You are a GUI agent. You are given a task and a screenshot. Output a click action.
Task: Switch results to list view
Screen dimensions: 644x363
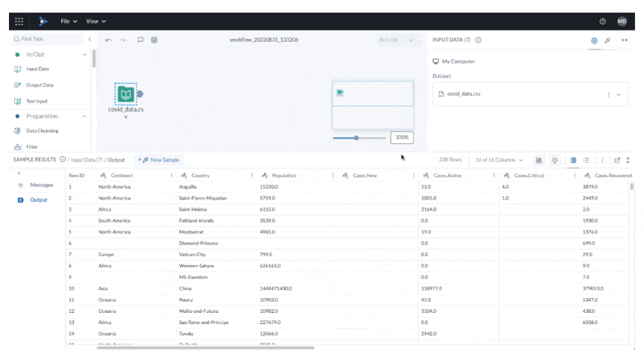click(x=586, y=160)
